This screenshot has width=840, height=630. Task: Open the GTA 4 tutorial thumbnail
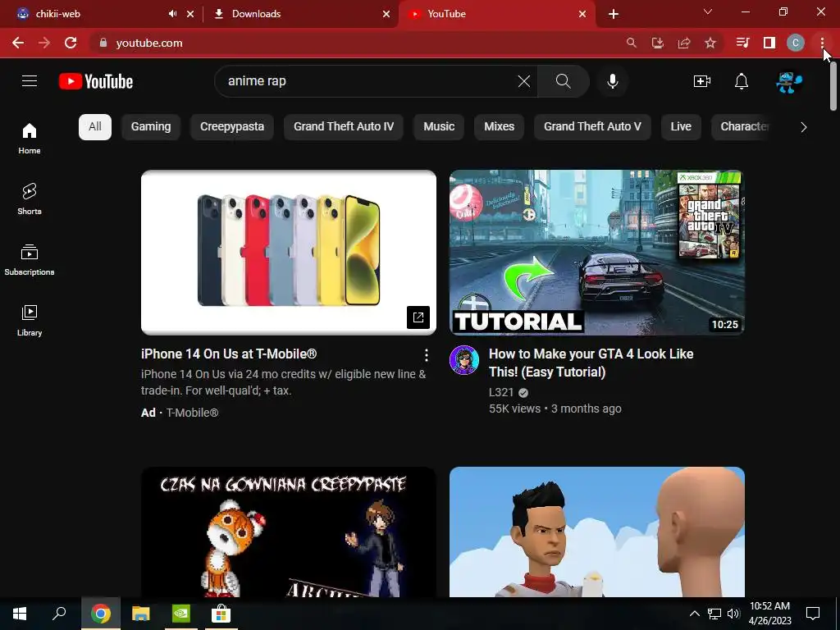(597, 253)
